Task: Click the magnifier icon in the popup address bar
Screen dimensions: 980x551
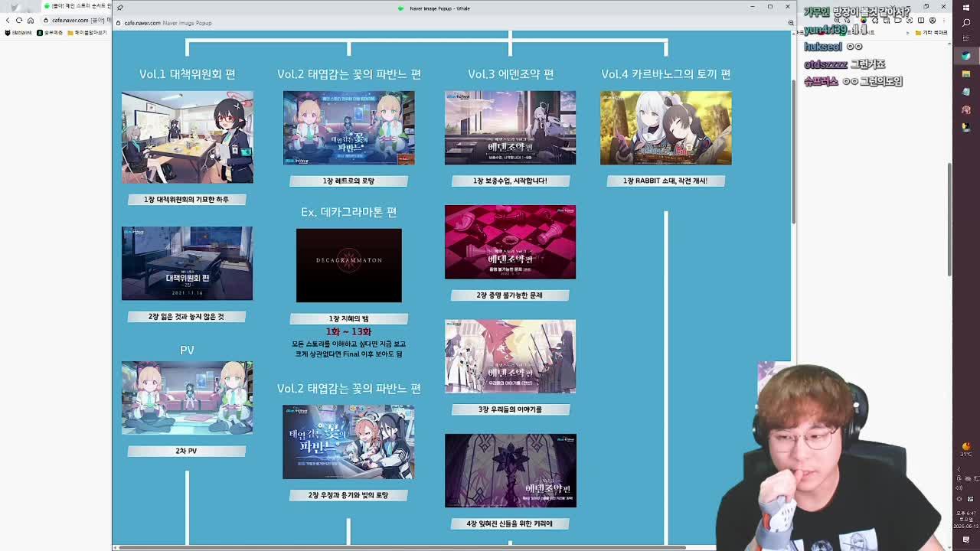Action: [791, 23]
